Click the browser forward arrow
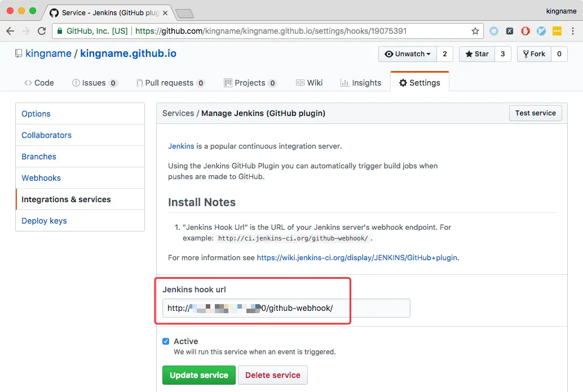Viewport: 583px width, 392px height. 26,31
